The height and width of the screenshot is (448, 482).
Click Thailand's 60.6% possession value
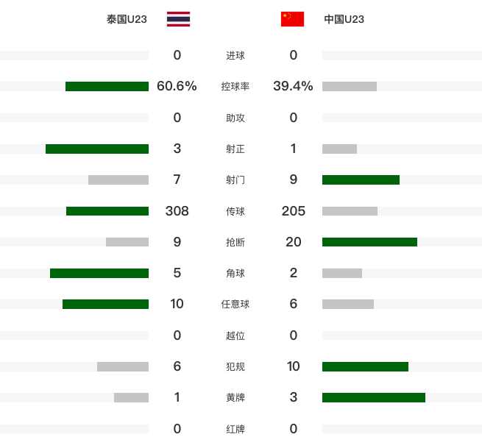[177, 86]
